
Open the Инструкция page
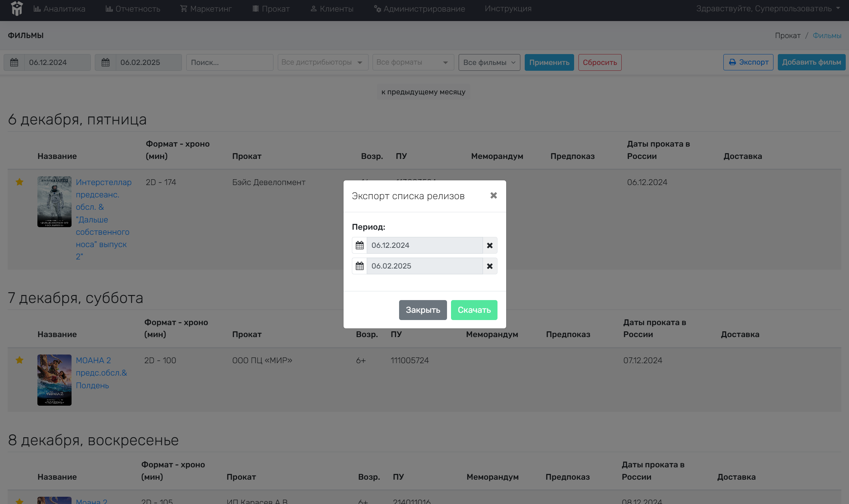click(508, 9)
